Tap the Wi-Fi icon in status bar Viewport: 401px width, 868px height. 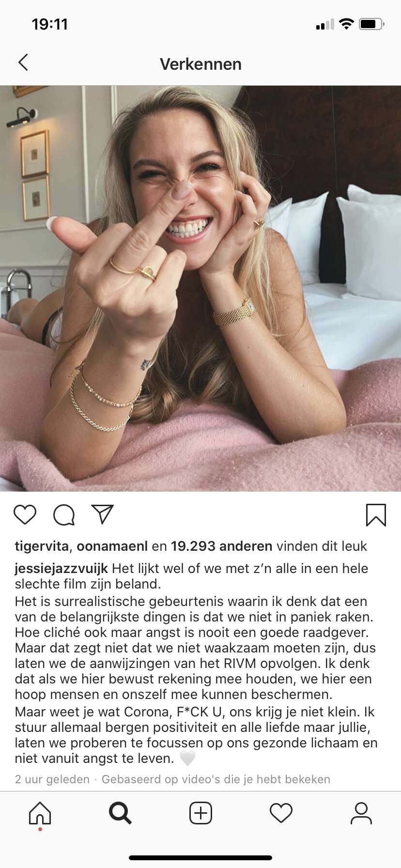pyautogui.click(x=346, y=24)
